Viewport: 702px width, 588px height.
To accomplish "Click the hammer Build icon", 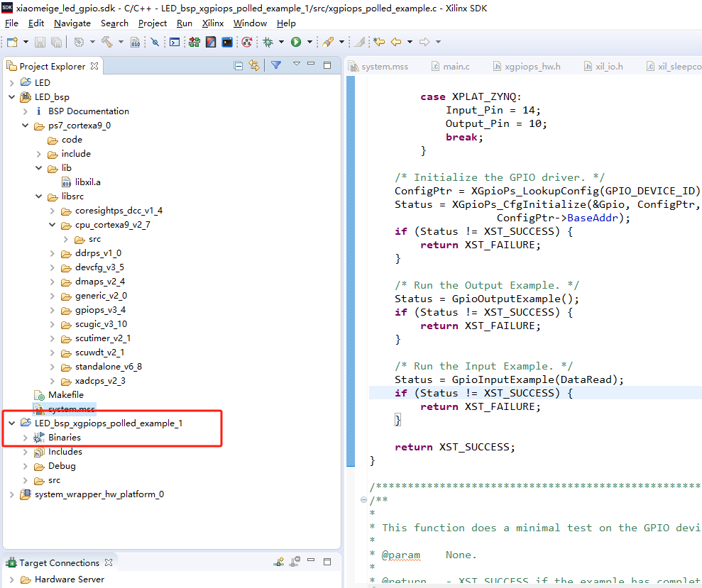I will [106, 42].
